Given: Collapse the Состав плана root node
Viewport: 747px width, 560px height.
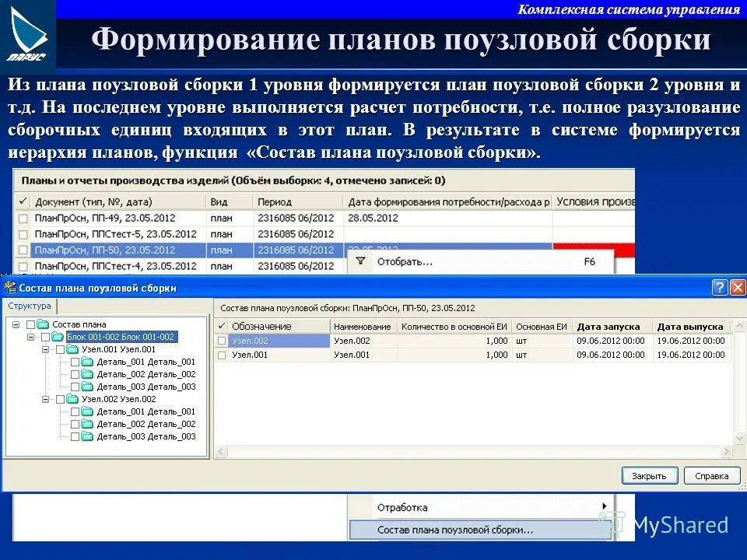Looking at the screenshot, I should coord(16,324).
